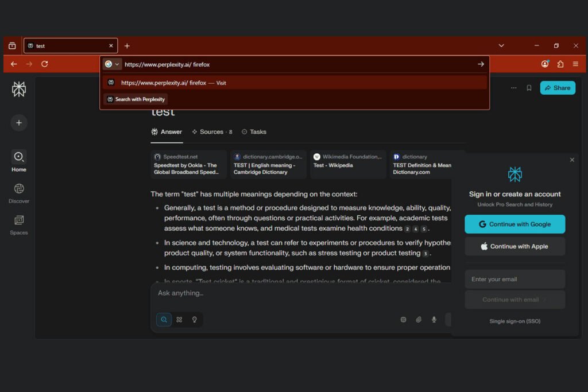Select the Research mode toggle icon

179,320
